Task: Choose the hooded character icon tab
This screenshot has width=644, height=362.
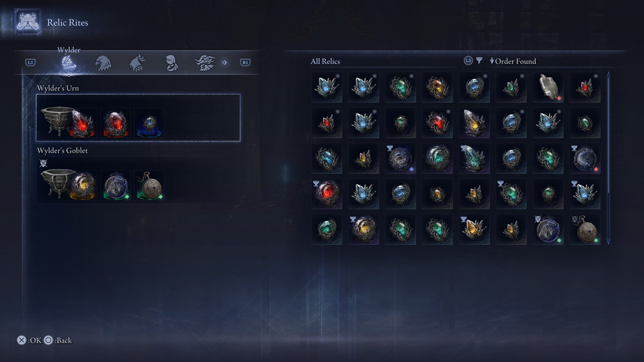Action: (137, 63)
